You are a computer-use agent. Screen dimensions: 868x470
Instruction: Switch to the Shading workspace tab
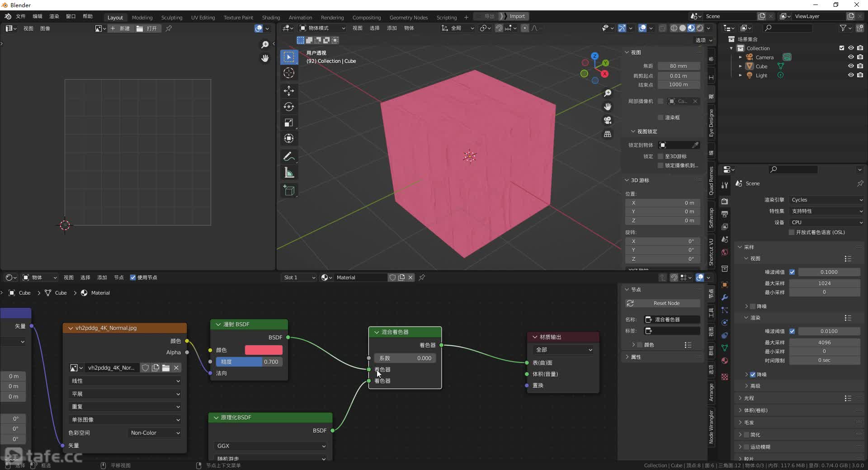271,17
